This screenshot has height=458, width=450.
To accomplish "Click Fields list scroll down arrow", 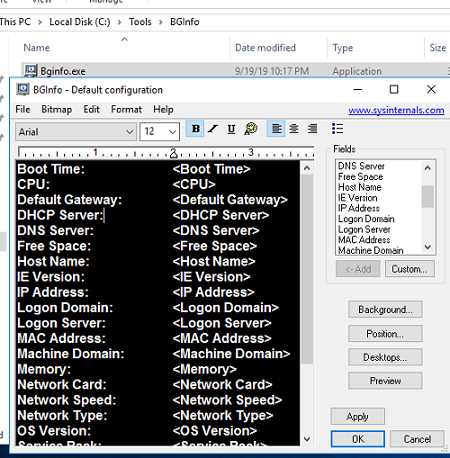I will coord(428,247).
